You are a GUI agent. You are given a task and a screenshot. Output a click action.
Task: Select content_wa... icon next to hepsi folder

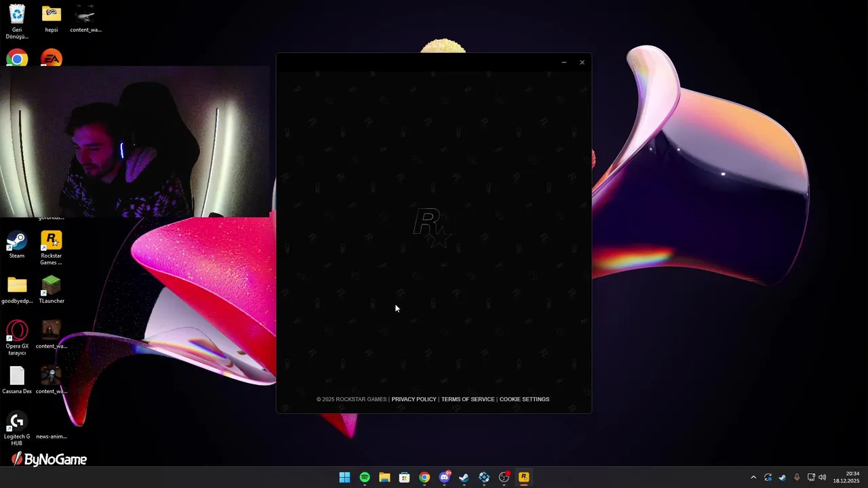coord(85,19)
